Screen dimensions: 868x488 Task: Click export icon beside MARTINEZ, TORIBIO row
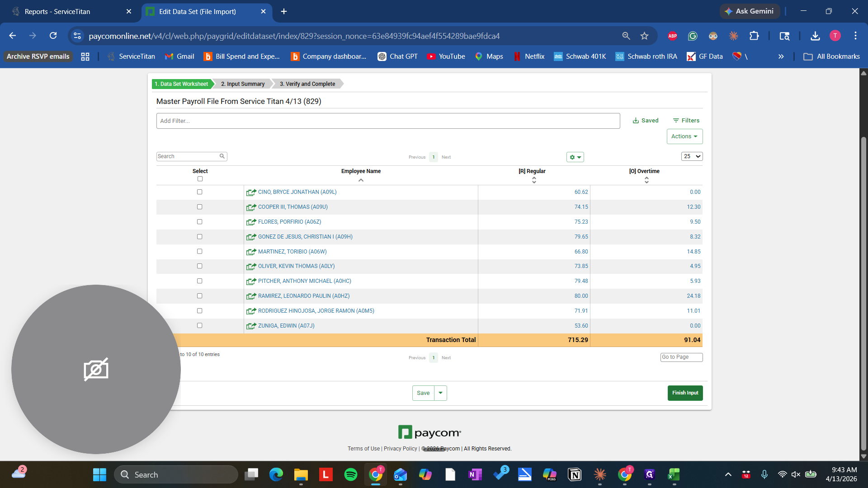tap(251, 252)
